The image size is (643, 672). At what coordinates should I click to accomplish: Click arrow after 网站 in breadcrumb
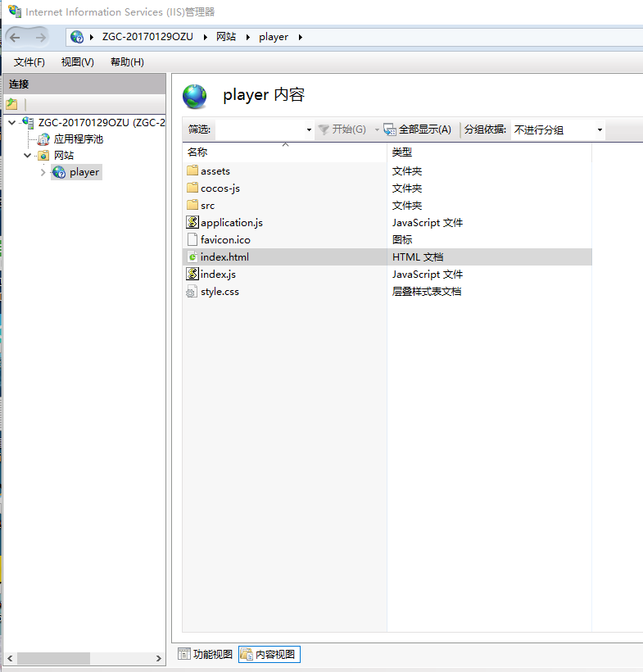pyautogui.click(x=247, y=37)
